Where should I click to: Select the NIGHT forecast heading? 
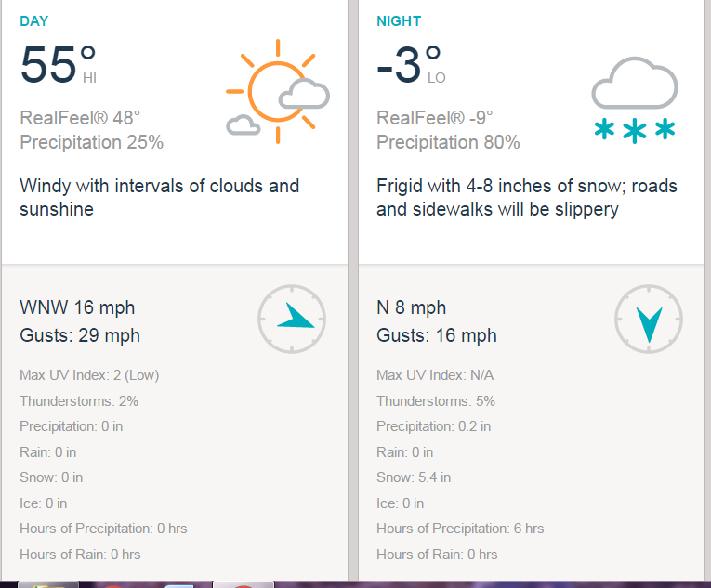click(399, 21)
